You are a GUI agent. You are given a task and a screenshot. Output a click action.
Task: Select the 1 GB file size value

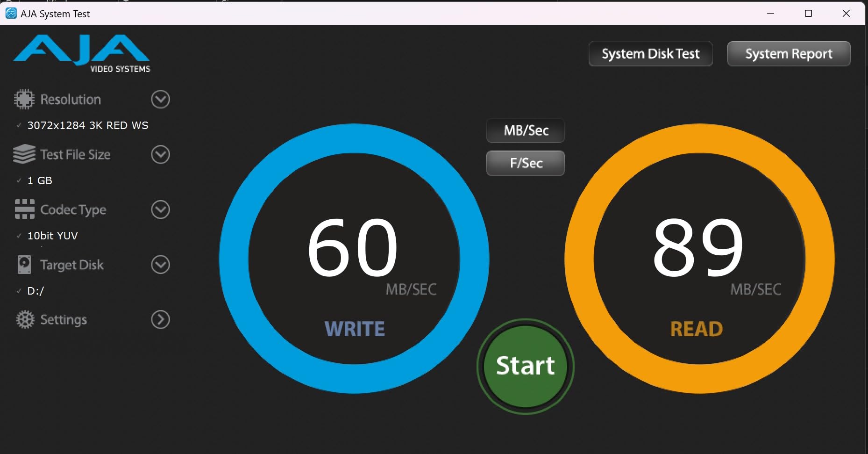tap(40, 180)
